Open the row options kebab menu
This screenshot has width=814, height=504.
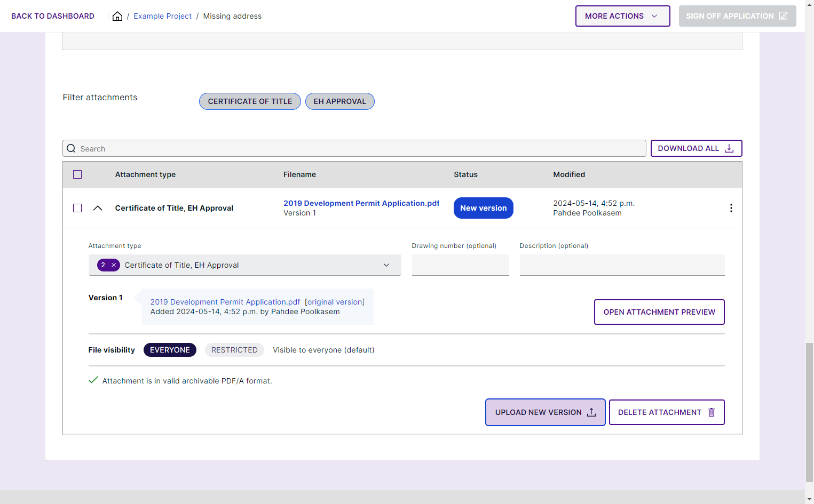(x=731, y=208)
